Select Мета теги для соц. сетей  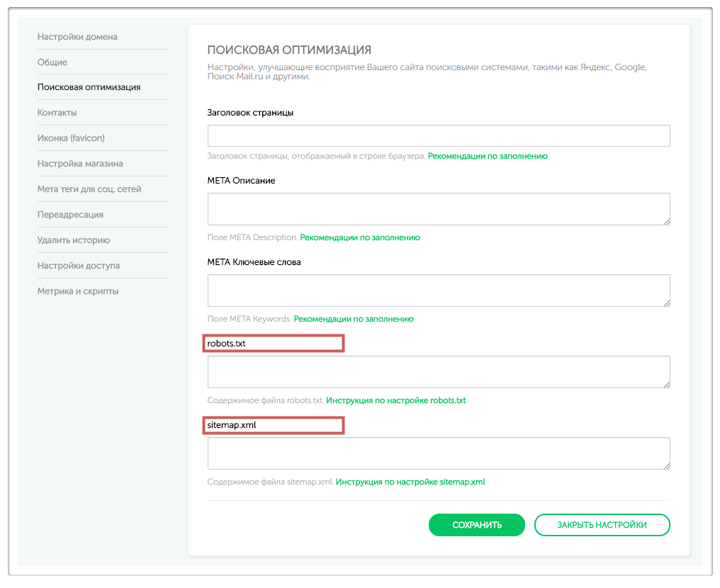click(x=89, y=189)
